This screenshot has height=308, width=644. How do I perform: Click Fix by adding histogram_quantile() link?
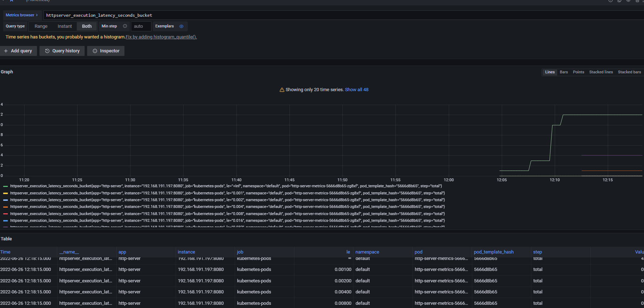[161, 37]
